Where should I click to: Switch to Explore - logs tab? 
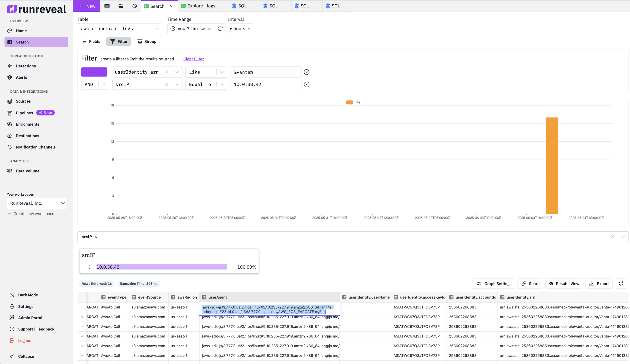(x=201, y=6)
